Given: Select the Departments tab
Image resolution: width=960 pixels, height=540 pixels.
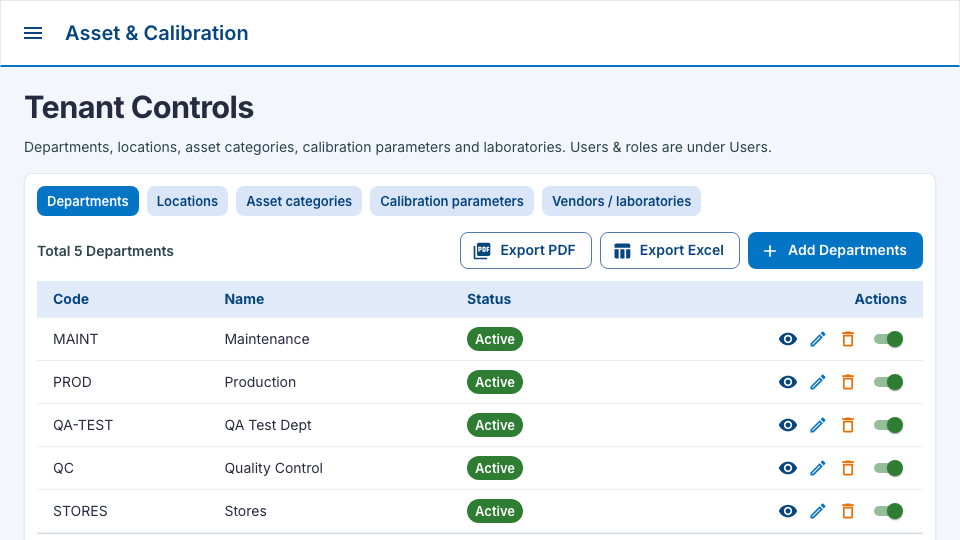Looking at the screenshot, I should [x=88, y=201].
